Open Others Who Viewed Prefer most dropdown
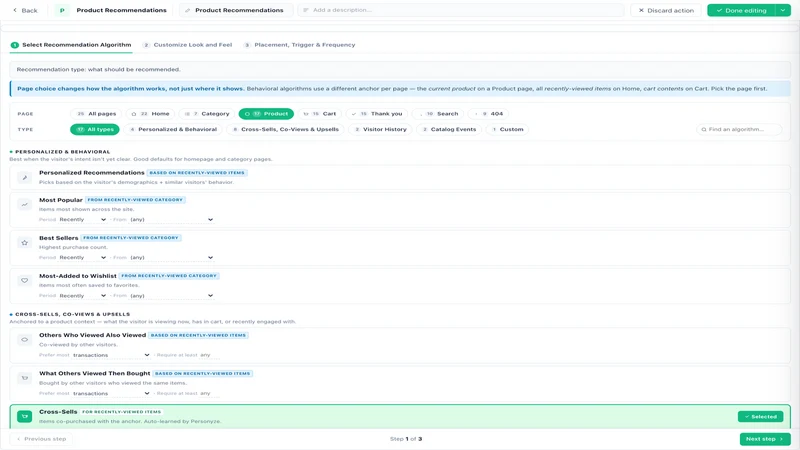 [111, 355]
